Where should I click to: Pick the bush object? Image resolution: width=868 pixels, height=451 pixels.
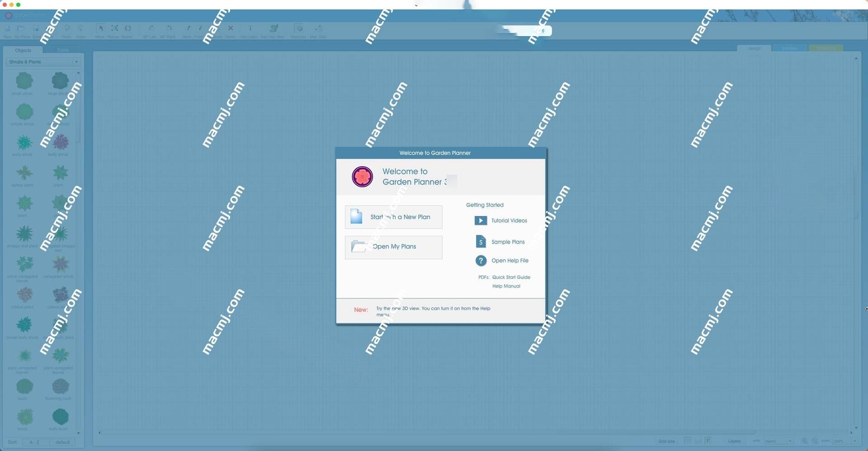pyautogui.click(x=24, y=386)
